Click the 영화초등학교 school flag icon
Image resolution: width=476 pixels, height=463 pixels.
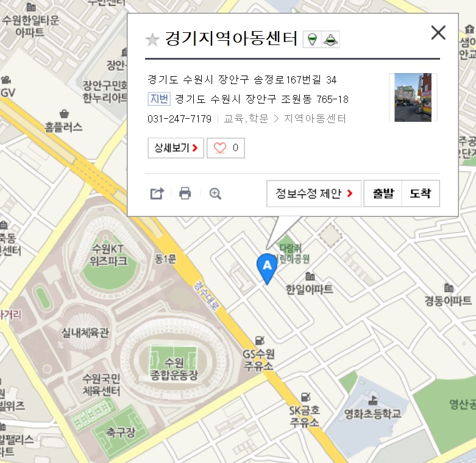(x=373, y=400)
